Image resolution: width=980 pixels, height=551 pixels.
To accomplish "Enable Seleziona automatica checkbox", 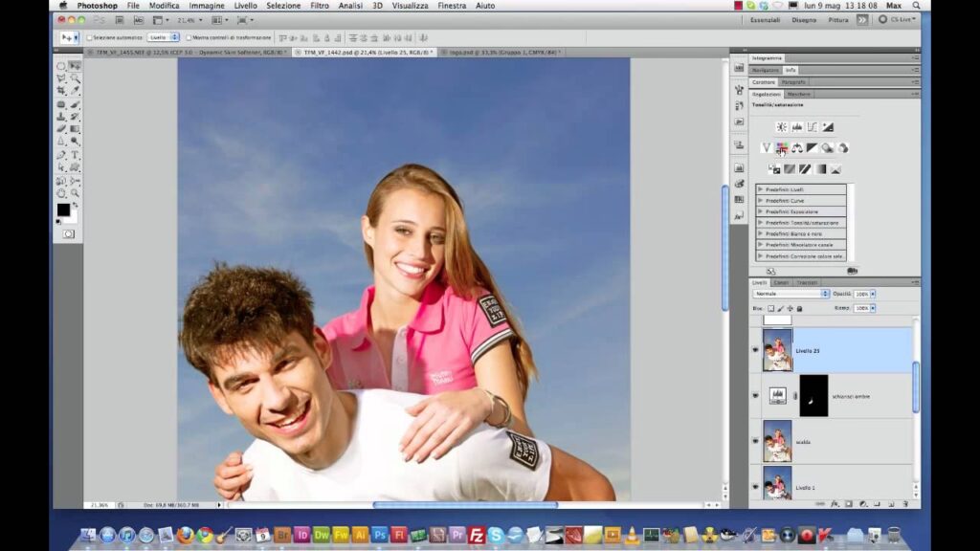I will [x=90, y=37].
